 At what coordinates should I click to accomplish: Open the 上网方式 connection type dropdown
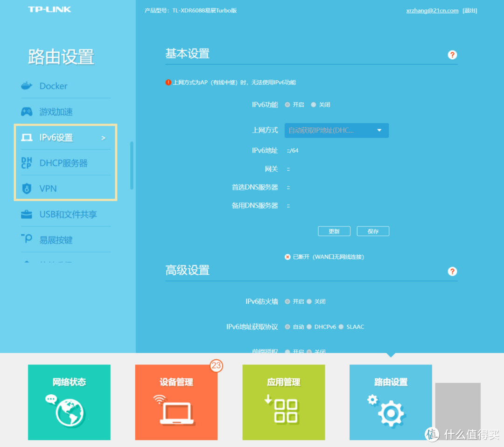click(336, 130)
